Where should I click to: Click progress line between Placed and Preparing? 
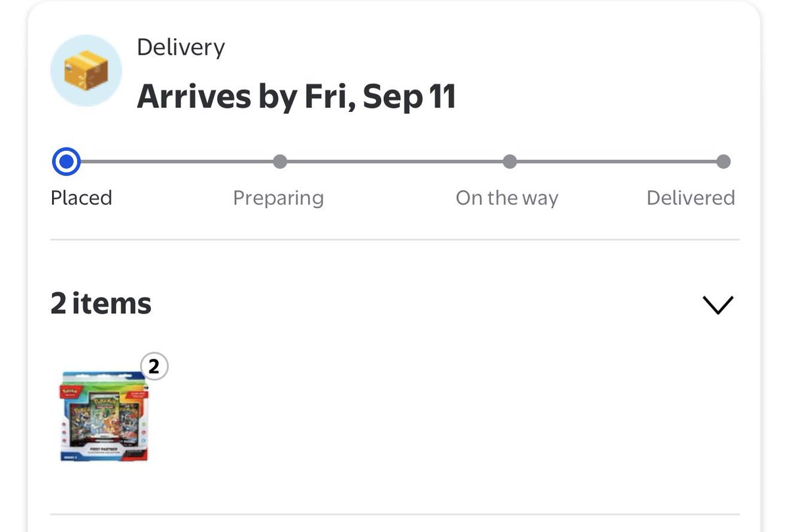tap(176, 161)
